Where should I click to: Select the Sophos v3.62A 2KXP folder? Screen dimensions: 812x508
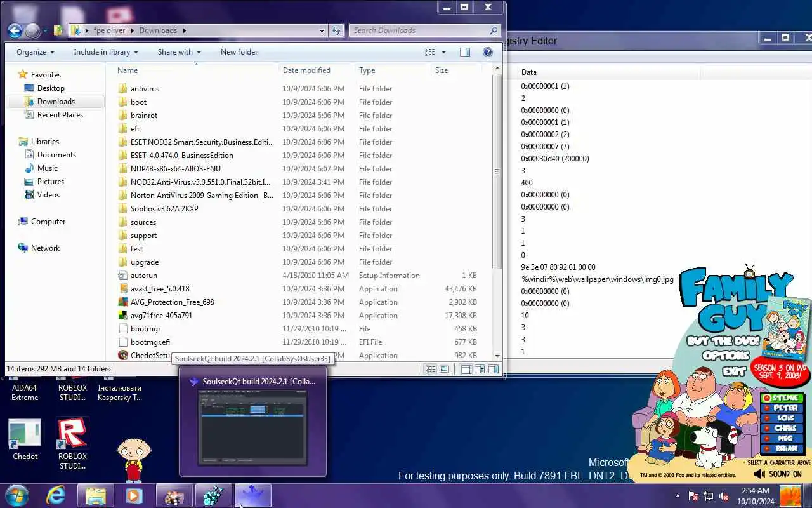point(164,209)
